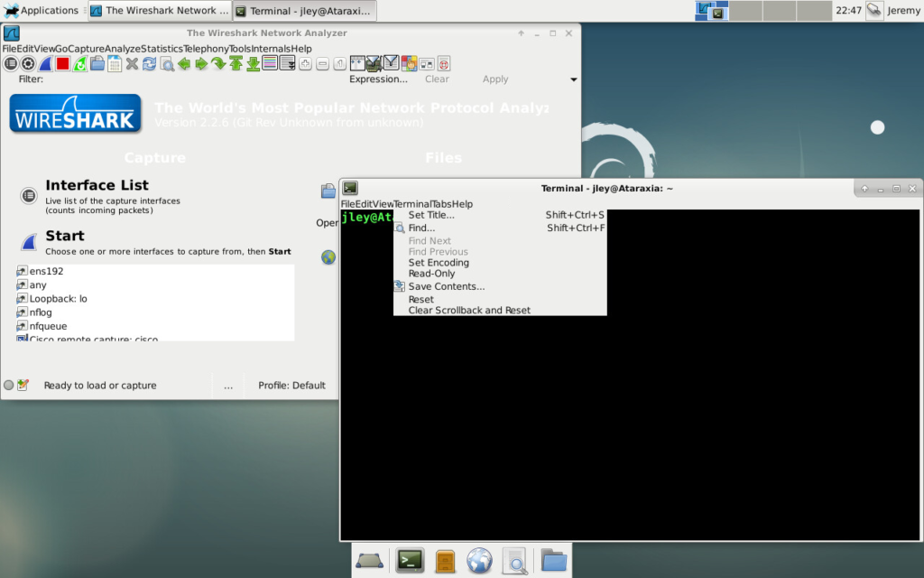Click the blue shark fin start capture icon
This screenshot has height=578, width=924.
pyautogui.click(x=45, y=64)
